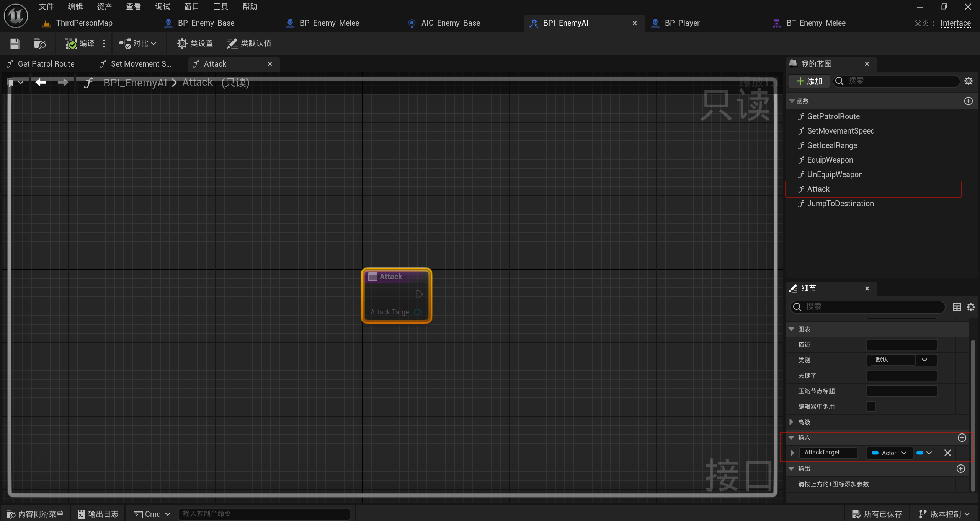Open the compile options three-dot menu
This screenshot has width=980, height=521.
104,44
